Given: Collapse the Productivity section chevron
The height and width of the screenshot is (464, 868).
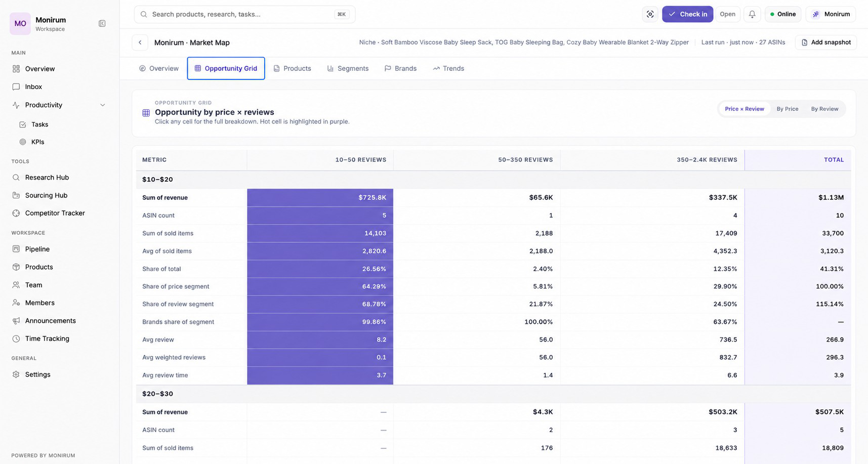Looking at the screenshot, I should coord(103,105).
